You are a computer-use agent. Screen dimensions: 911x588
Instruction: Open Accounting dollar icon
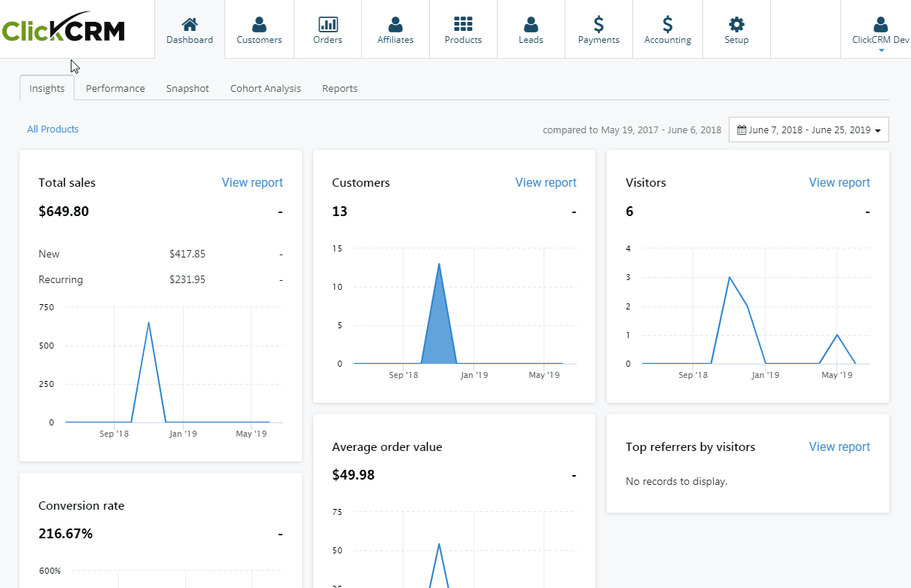[x=668, y=24]
